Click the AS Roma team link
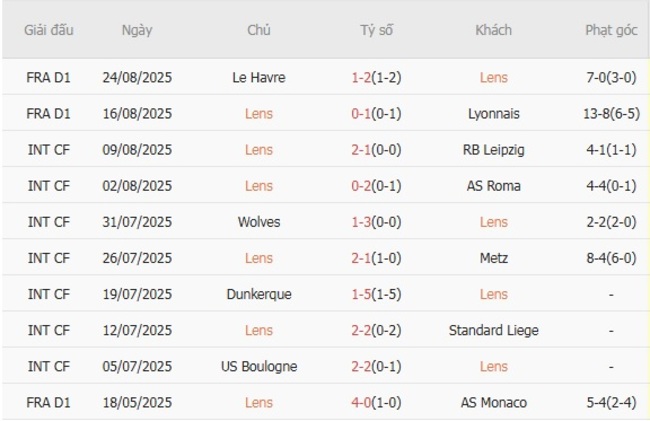650x421 pixels. (x=493, y=185)
